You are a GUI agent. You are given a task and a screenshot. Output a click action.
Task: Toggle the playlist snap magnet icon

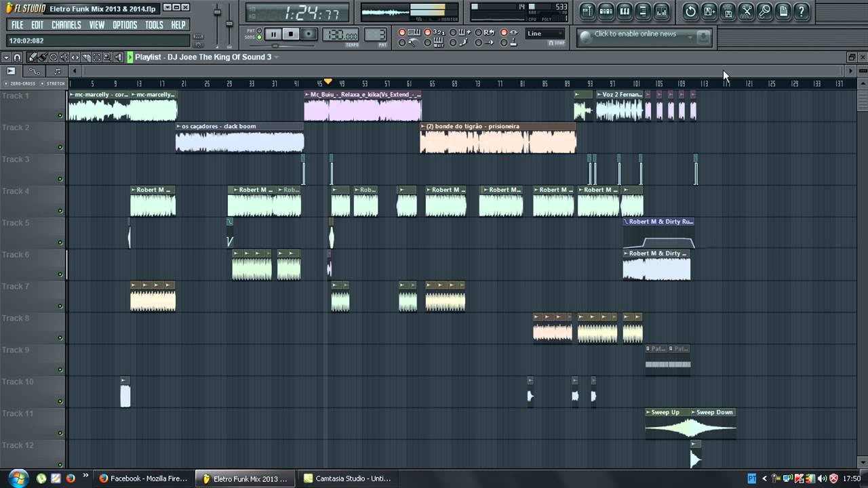(18, 58)
